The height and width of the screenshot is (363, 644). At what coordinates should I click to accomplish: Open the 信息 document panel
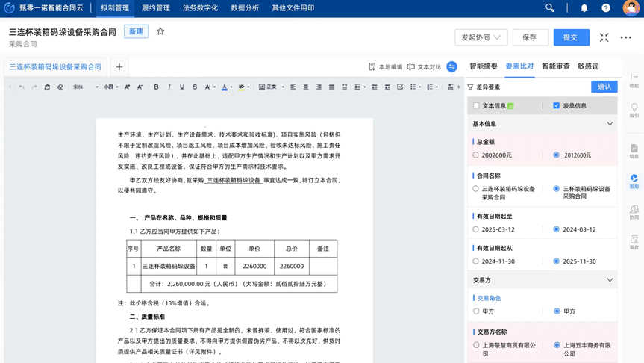click(x=634, y=151)
